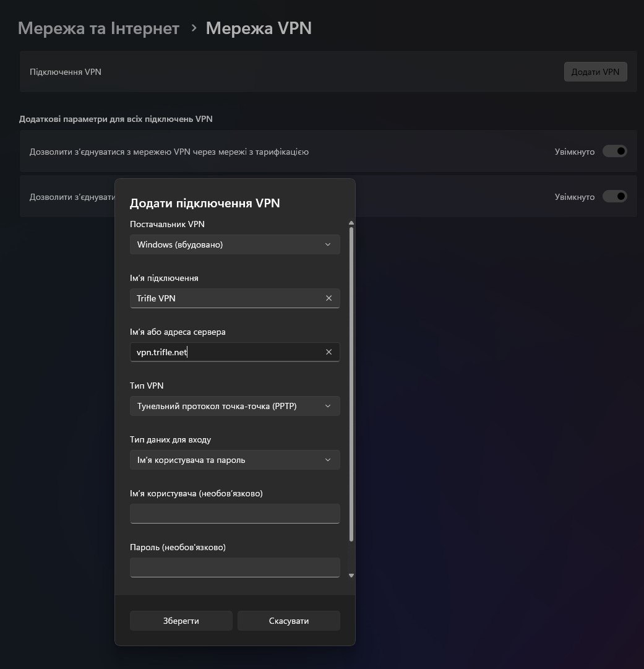
Task: Click the Пароль (необов'язково) input field
Action: (235, 568)
